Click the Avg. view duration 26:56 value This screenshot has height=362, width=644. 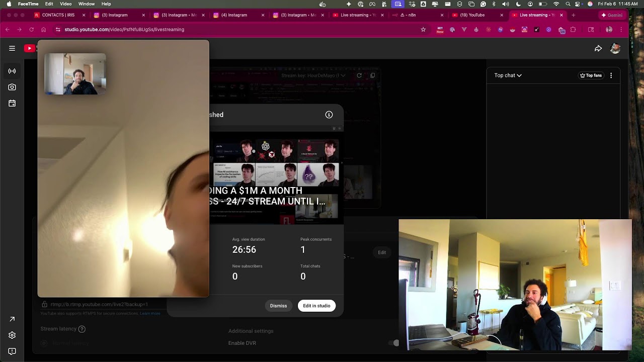point(244,249)
